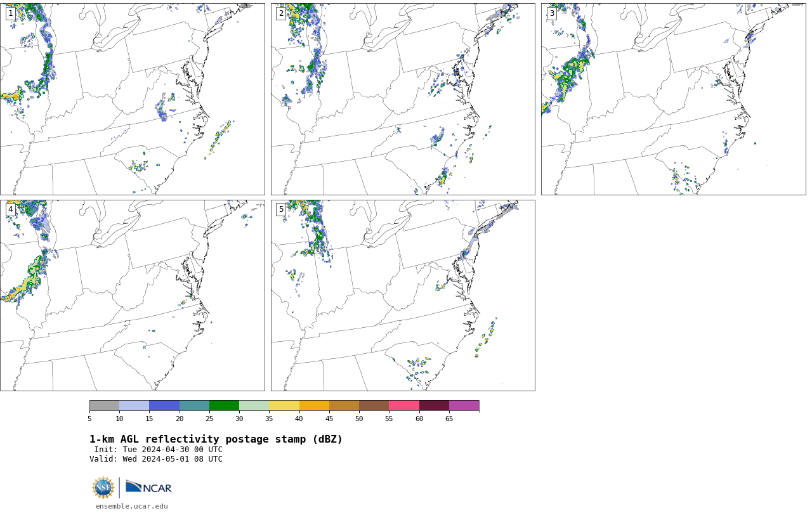Click the tan 45-50 dBZ swatch
The image size is (812, 513).
(344, 406)
